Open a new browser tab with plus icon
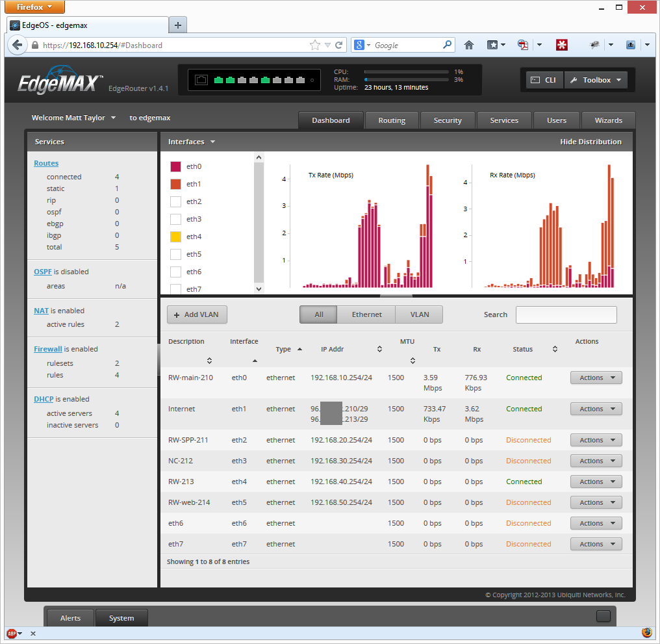The height and width of the screenshot is (644, 660). pyautogui.click(x=177, y=25)
